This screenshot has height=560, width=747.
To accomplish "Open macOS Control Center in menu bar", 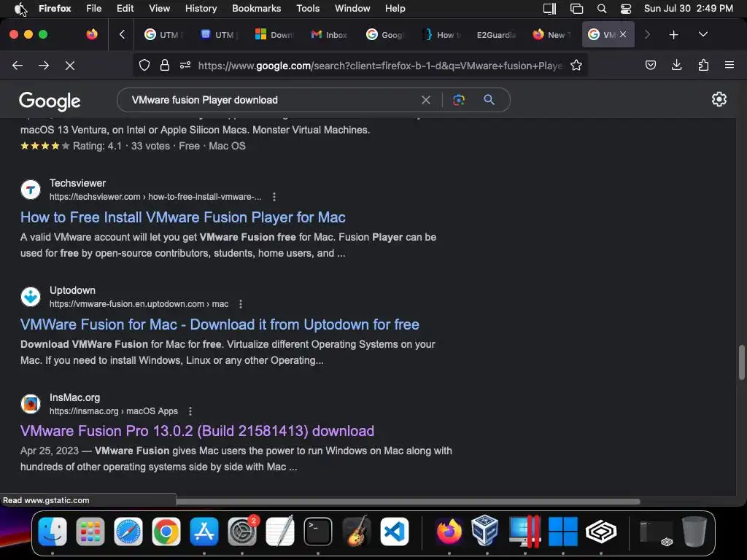I will click(x=626, y=9).
